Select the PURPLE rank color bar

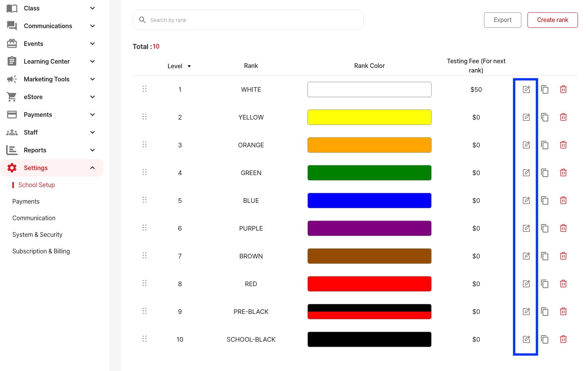tap(369, 228)
